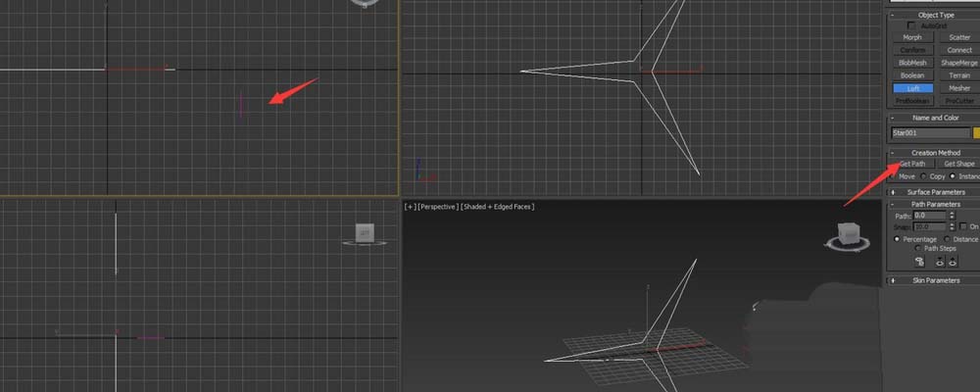The width and height of the screenshot is (980, 392).
Task: Click the Previous Shape icon
Action: point(940,262)
